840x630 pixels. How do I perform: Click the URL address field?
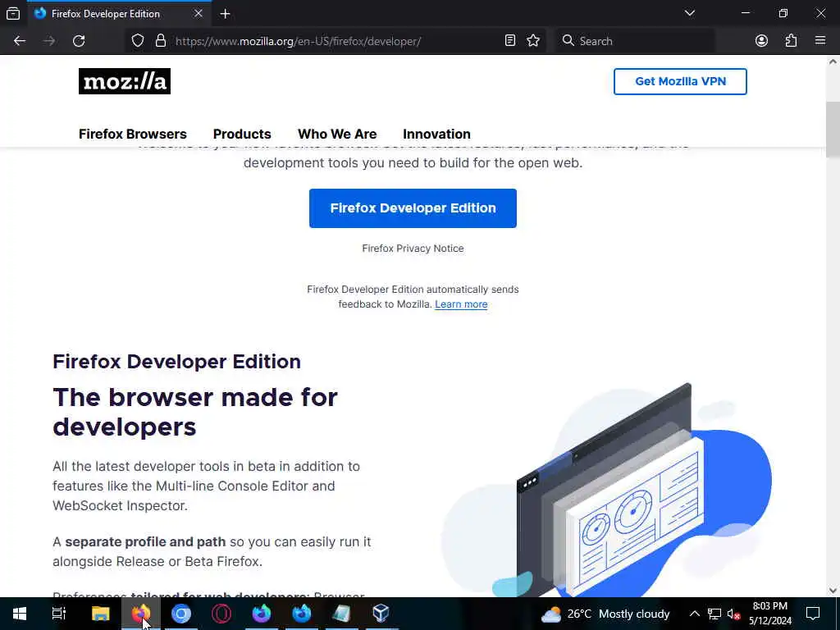pyautogui.click(x=336, y=41)
